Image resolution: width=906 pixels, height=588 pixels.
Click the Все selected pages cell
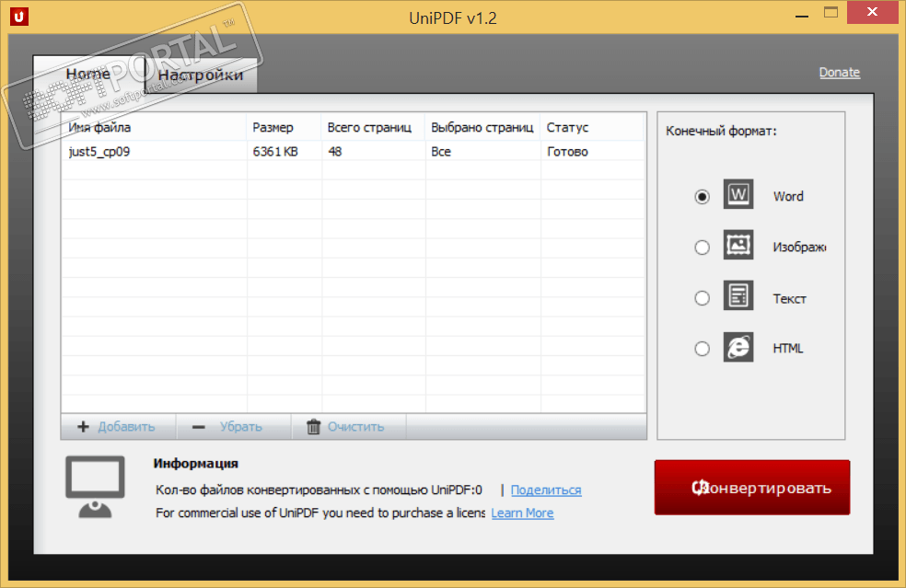point(441,152)
